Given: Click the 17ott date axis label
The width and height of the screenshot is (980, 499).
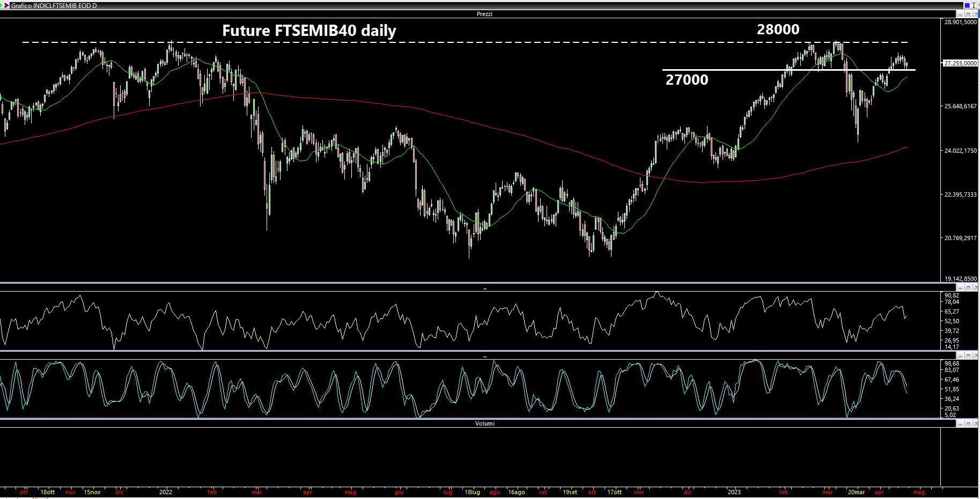Looking at the screenshot, I should pos(614,491).
